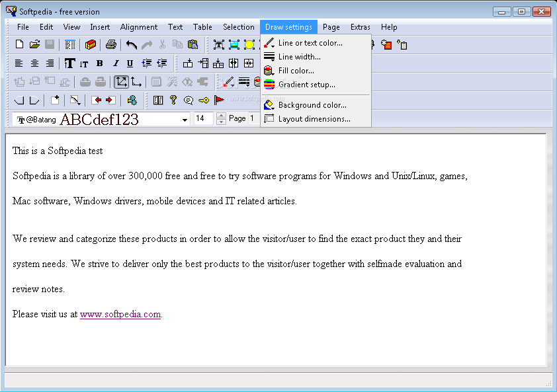
Task: Align text right
Action: 50,63
